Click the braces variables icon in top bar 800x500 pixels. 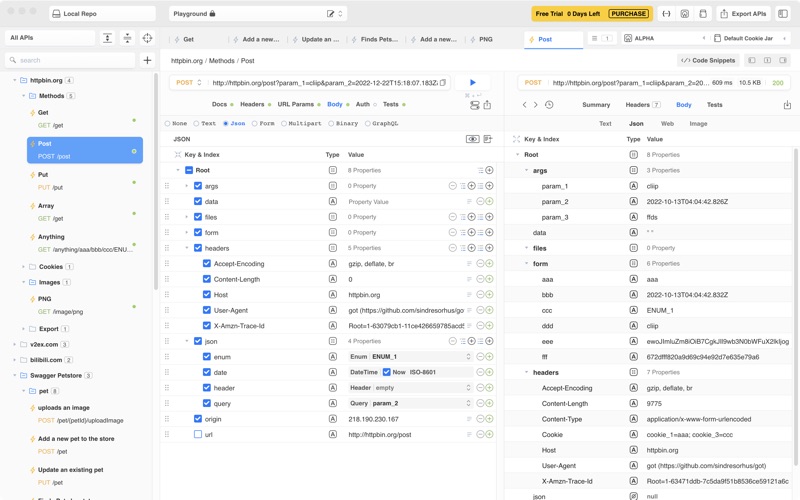[x=666, y=14]
